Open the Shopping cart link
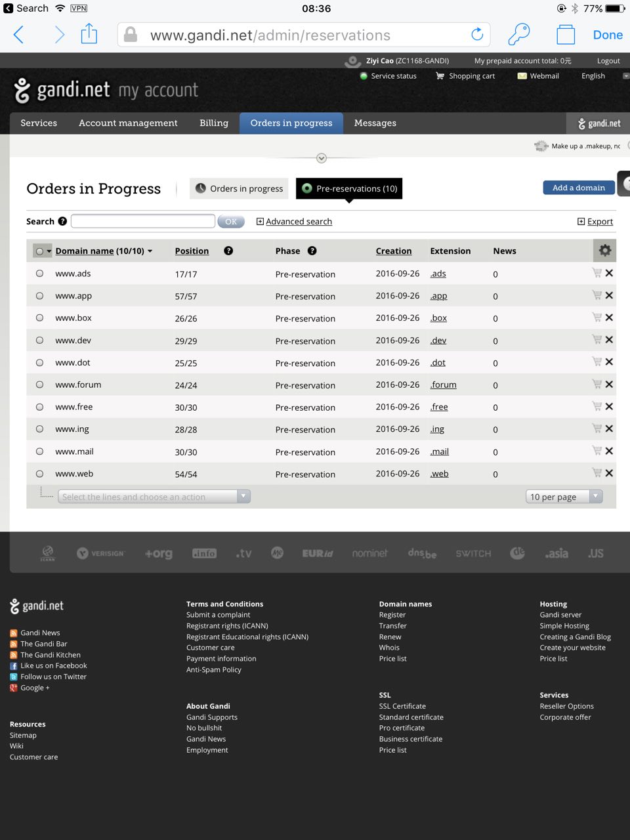The width and height of the screenshot is (630, 840). coord(465,76)
